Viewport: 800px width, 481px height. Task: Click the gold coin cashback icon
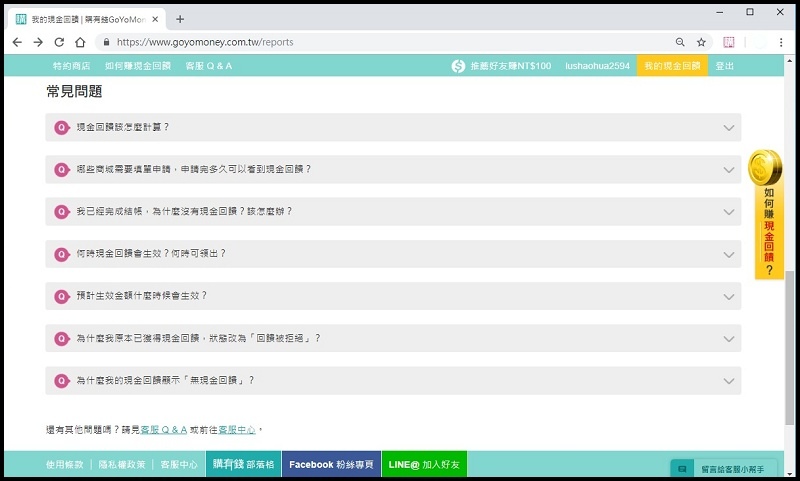[765, 166]
